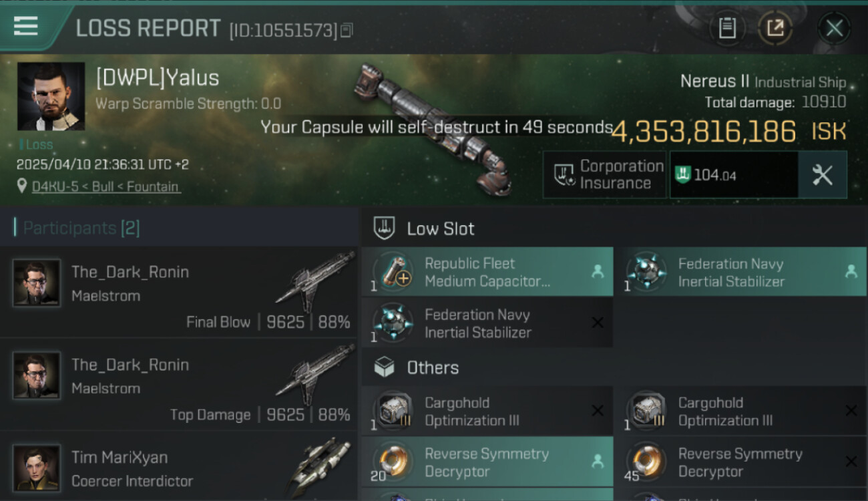This screenshot has height=501, width=868.
Task: Click the Others section header
Action: pyautogui.click(x=433, y=368)
